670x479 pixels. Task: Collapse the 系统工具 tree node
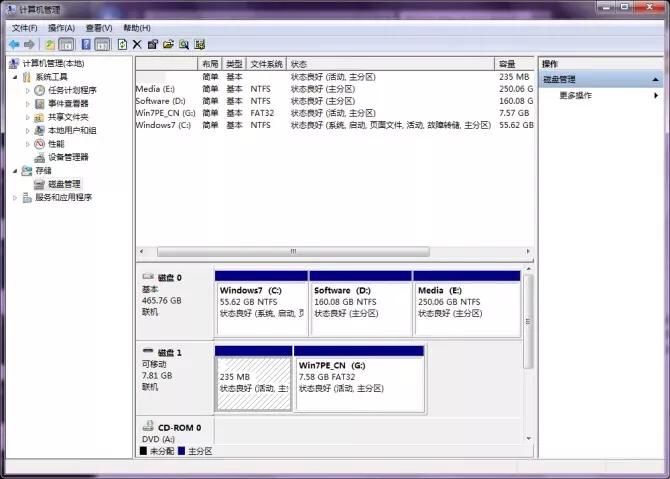tap(15, 77)
